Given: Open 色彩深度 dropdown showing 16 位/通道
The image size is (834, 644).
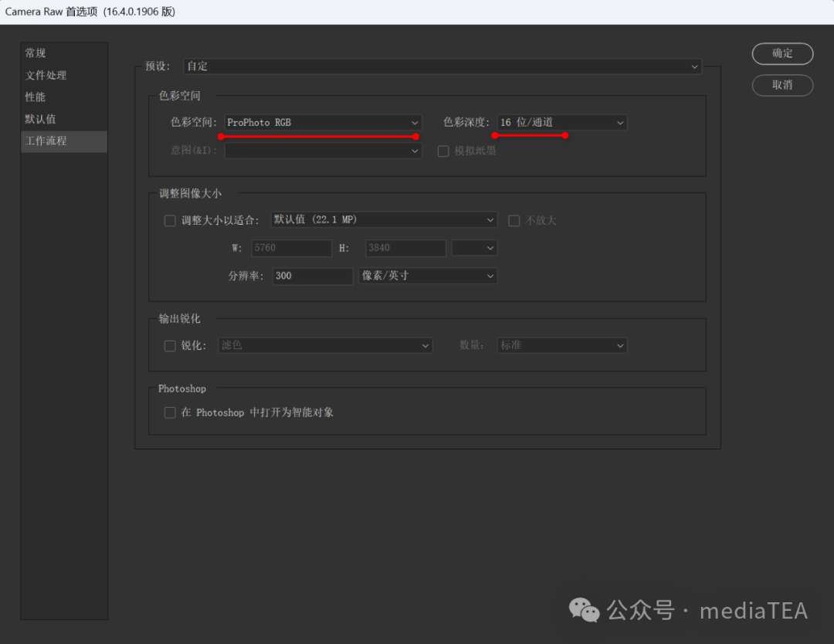Looking at the screenshot, I should [562, 122].
